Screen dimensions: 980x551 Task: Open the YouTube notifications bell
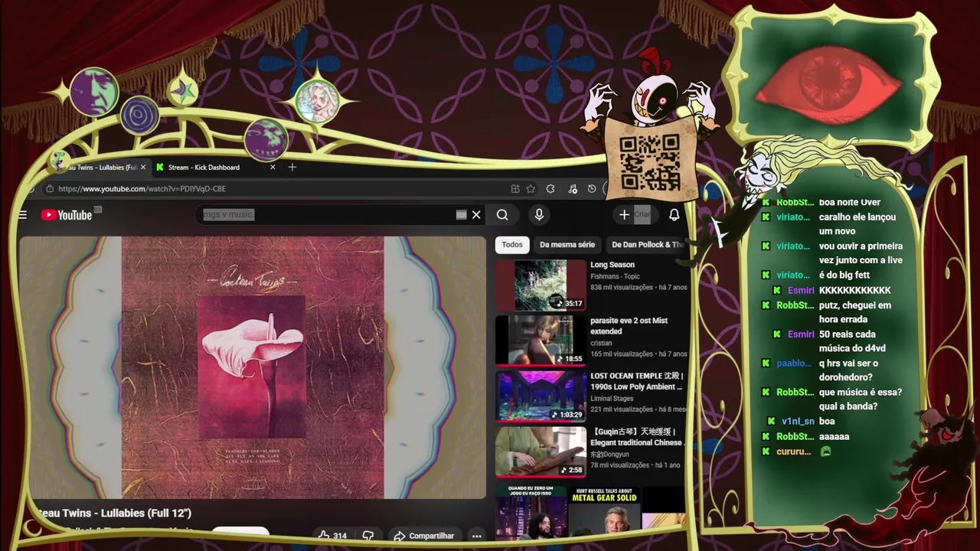(675, 215)
